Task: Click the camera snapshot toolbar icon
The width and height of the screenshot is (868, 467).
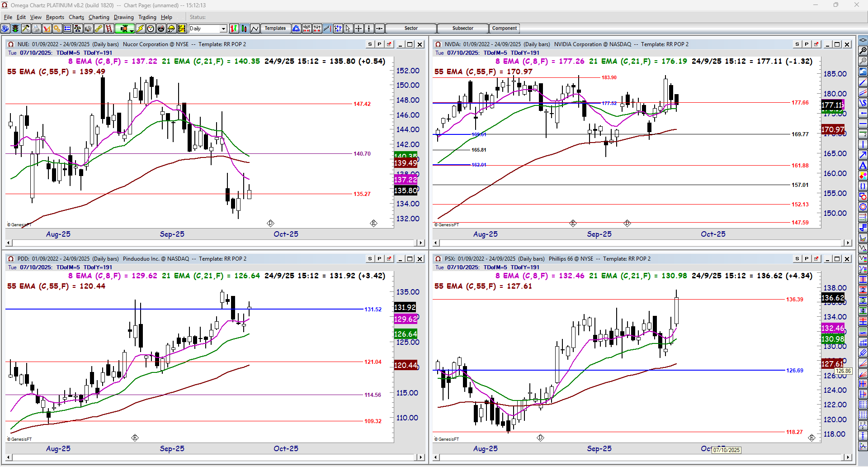Action: [88, 29]
